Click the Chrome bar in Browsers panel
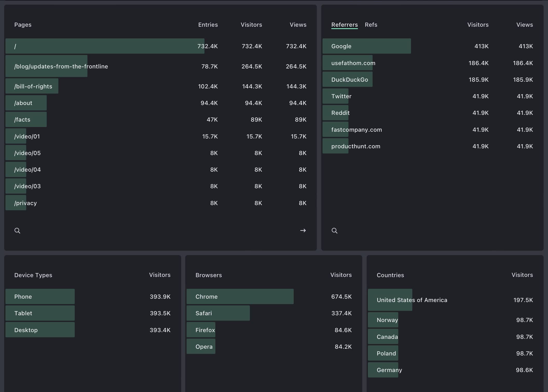This screenshot has height=392, width=548. [x=240, y=296]
